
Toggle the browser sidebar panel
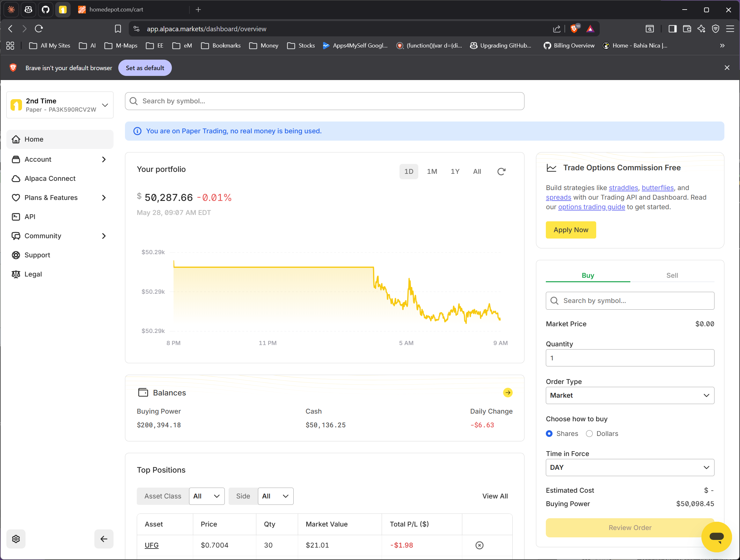(x=672, y=29)
